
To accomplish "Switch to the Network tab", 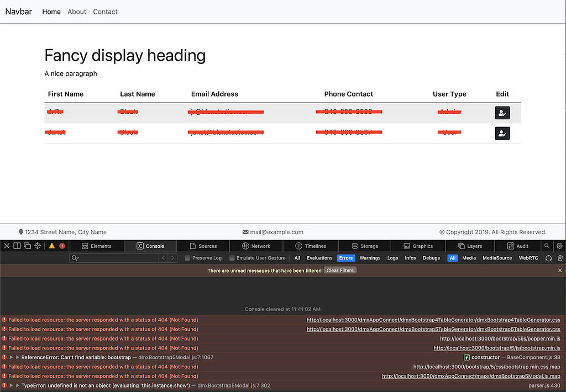I will pos(256,246).
